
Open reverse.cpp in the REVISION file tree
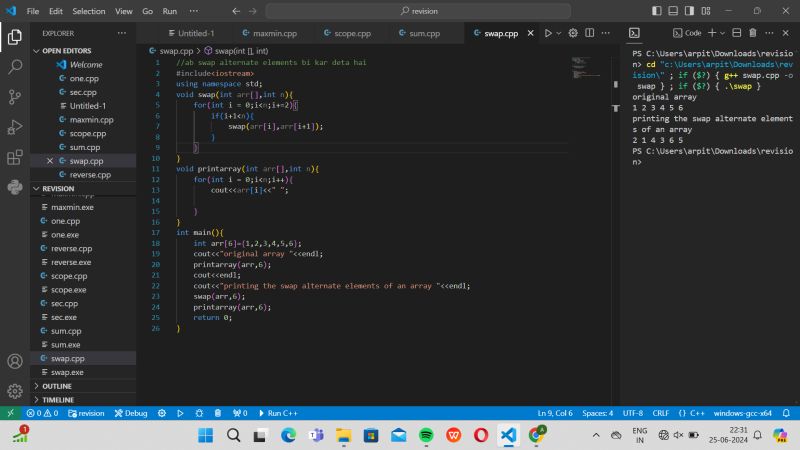click(71, 248)
